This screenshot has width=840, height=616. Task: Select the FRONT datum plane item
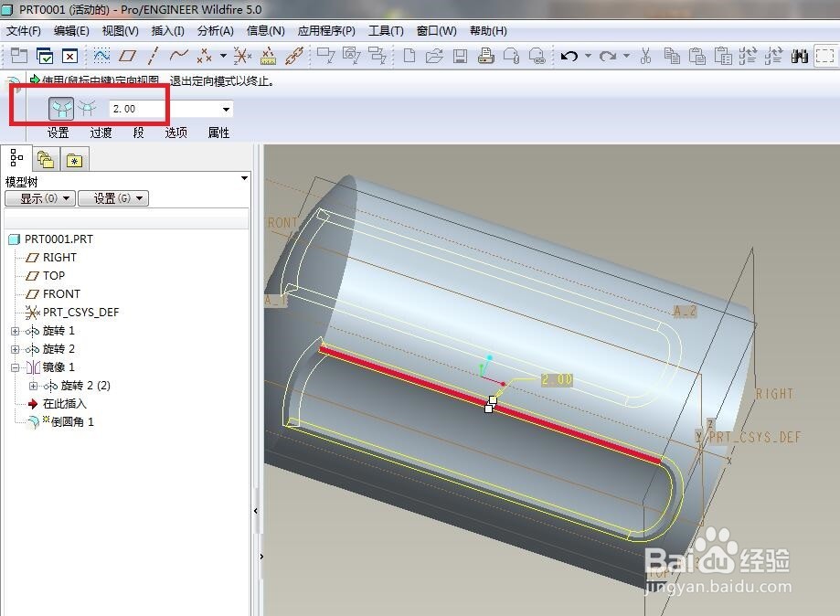coord(53,293)
